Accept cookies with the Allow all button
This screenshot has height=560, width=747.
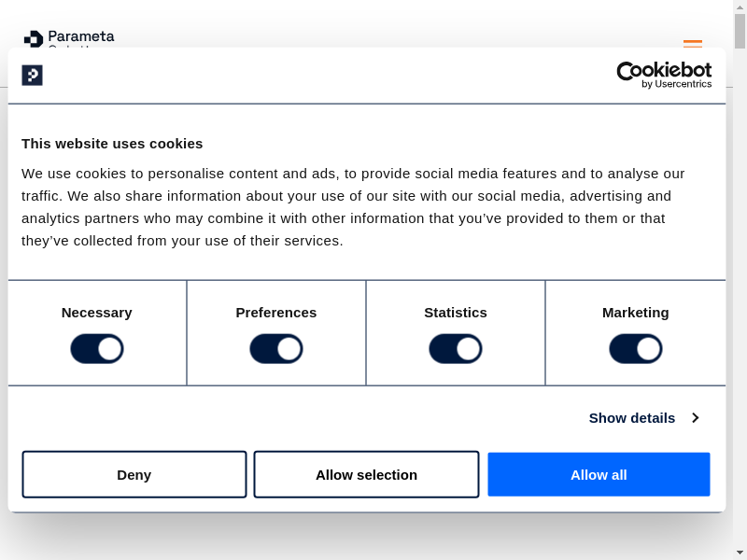(x=599, y=475)
